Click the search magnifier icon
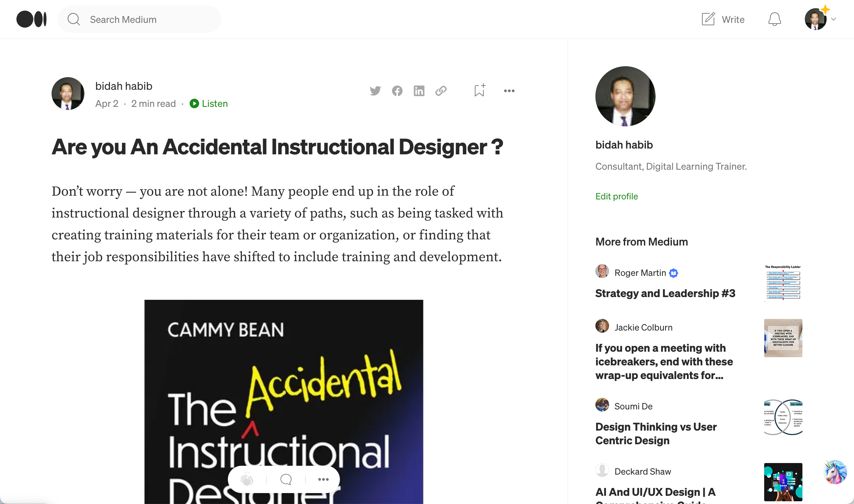The image size is (854, 504). 74,19
